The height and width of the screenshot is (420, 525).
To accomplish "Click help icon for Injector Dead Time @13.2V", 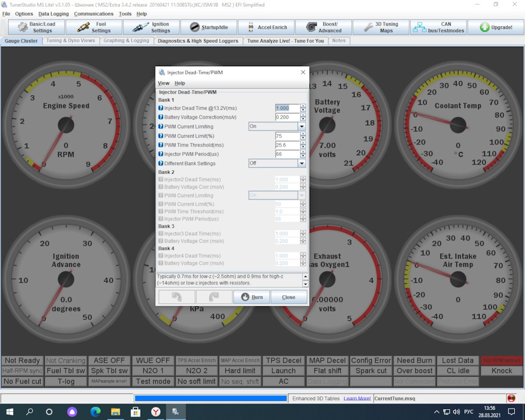I will click(x=161, y=108).
